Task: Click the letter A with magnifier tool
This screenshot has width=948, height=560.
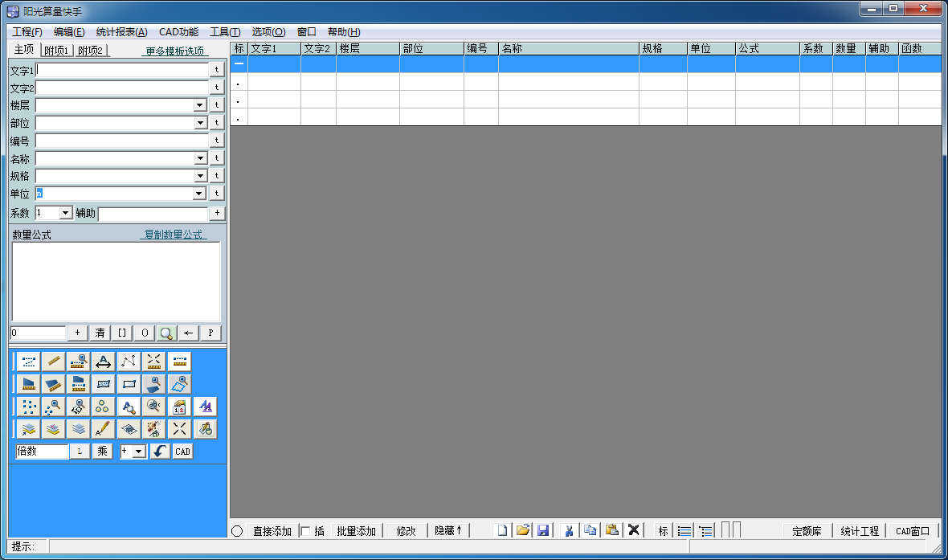Action: 129,407
